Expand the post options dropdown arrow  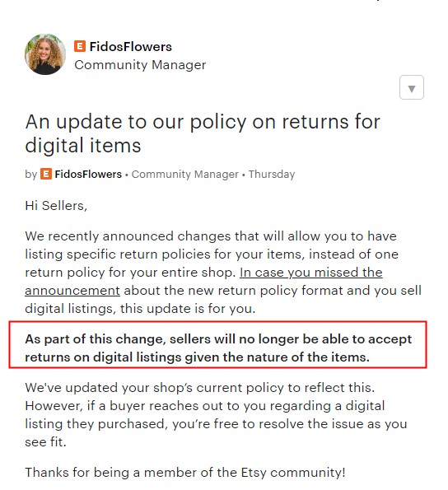(x=412, y=87)
